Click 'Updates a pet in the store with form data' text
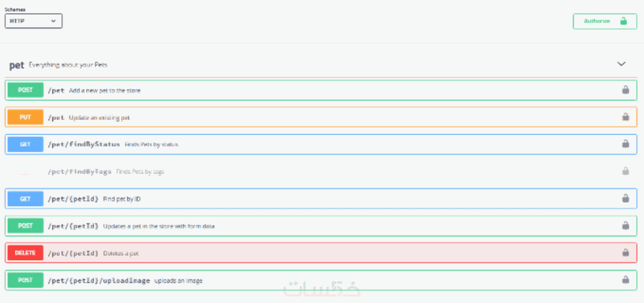The image size is (644, 303). coord(159,226)
